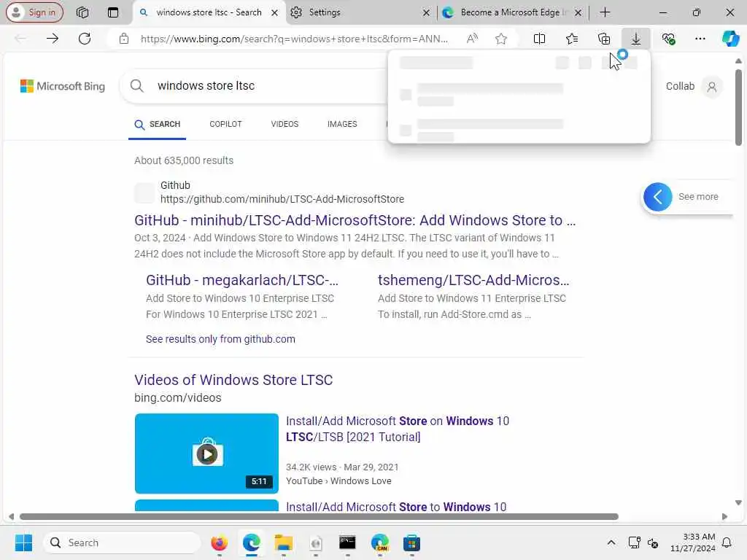Viewport: 747px width, 560px height.
Task: Open Split screen icon
Action: [x=539, y=39]
